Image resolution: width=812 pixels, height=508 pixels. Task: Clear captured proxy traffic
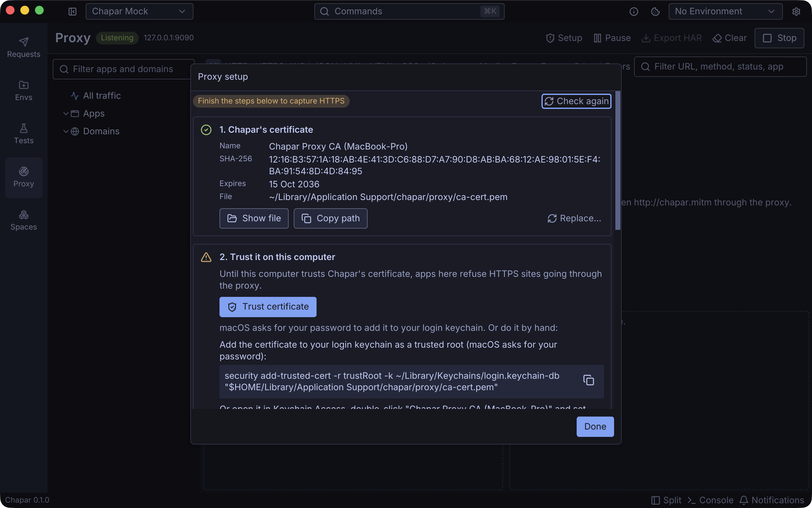tap(730, 38)
